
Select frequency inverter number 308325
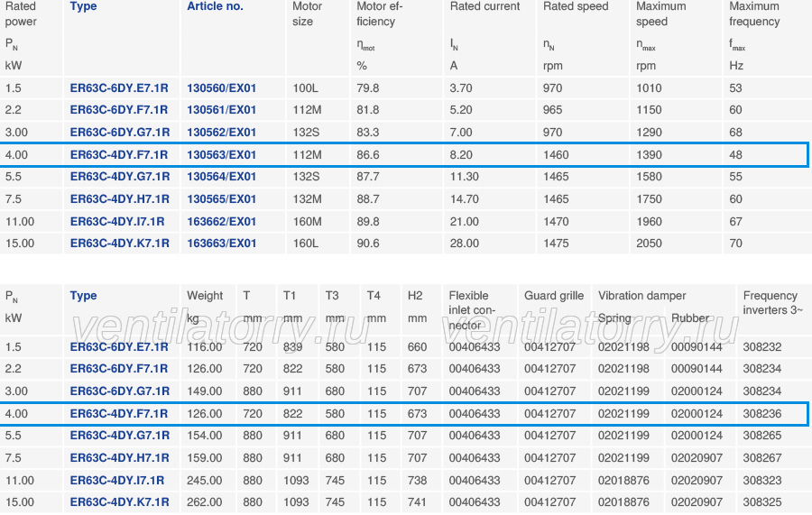pos(762,502)
